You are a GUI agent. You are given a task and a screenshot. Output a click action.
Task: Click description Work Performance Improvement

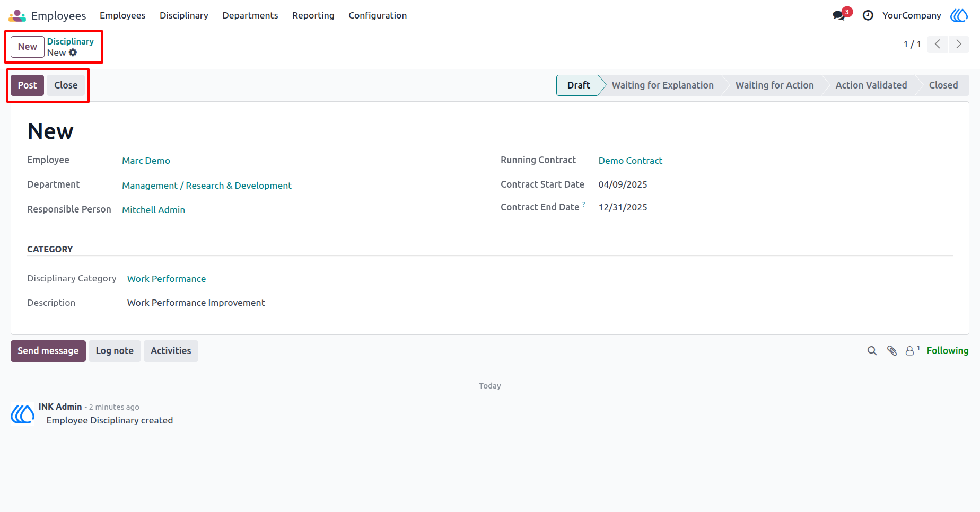196,303
